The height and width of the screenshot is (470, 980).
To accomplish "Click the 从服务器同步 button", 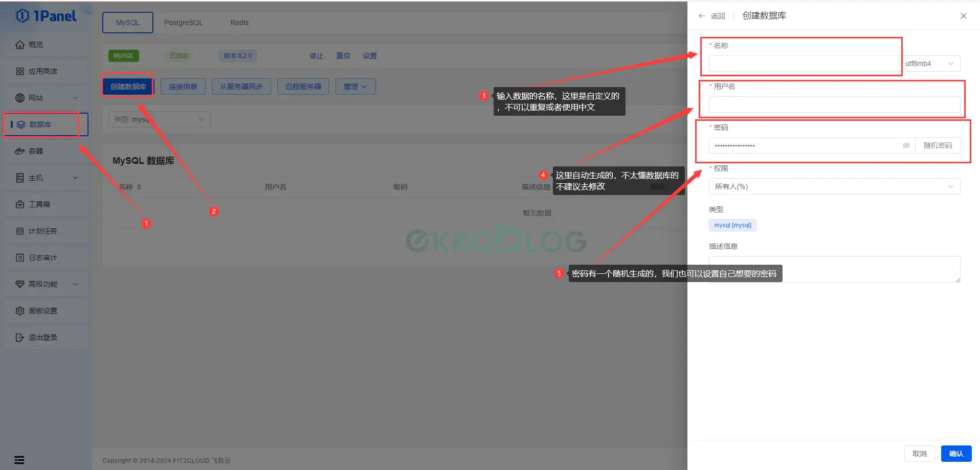I will click(x=241, y=87).
